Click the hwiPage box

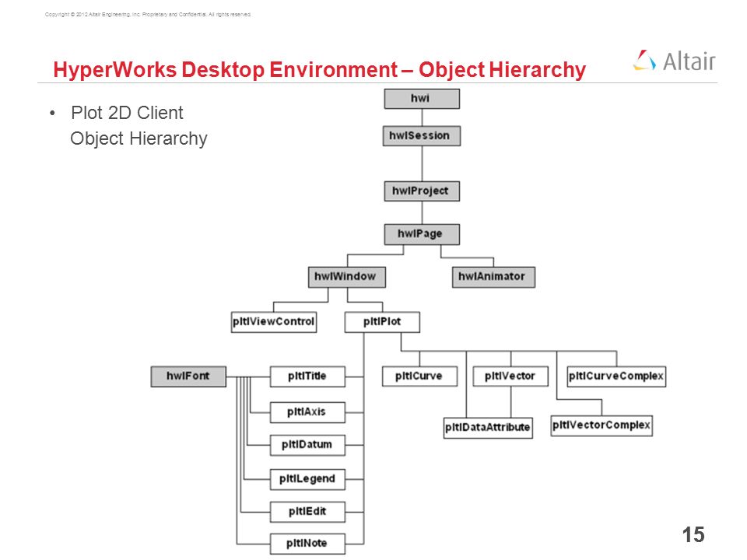pos(422,234)
